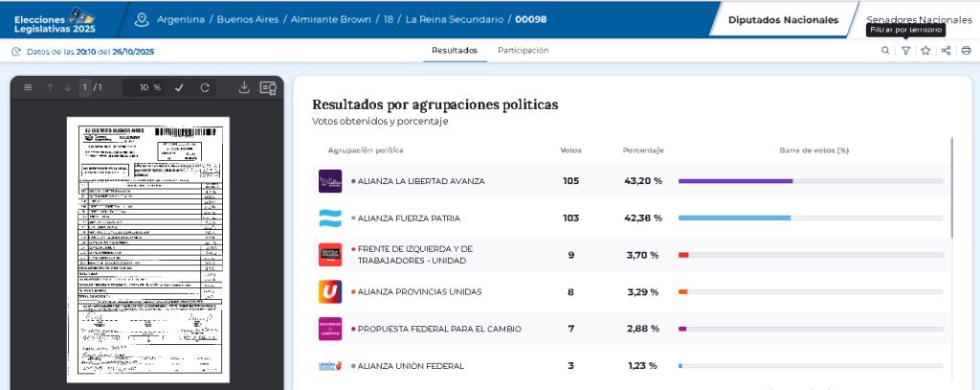The width and height of the screenshot is (980, 390).
Task: Open the search magnifier icon
Action: tap(885, 51)
